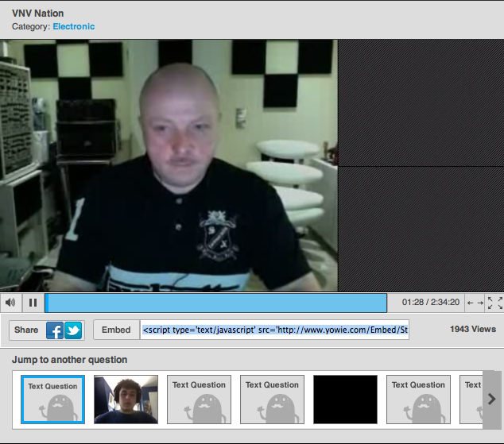This screenshot has width=504, height=444.
Task: Click the 1943 Views text
Action: tap(473, 329)
